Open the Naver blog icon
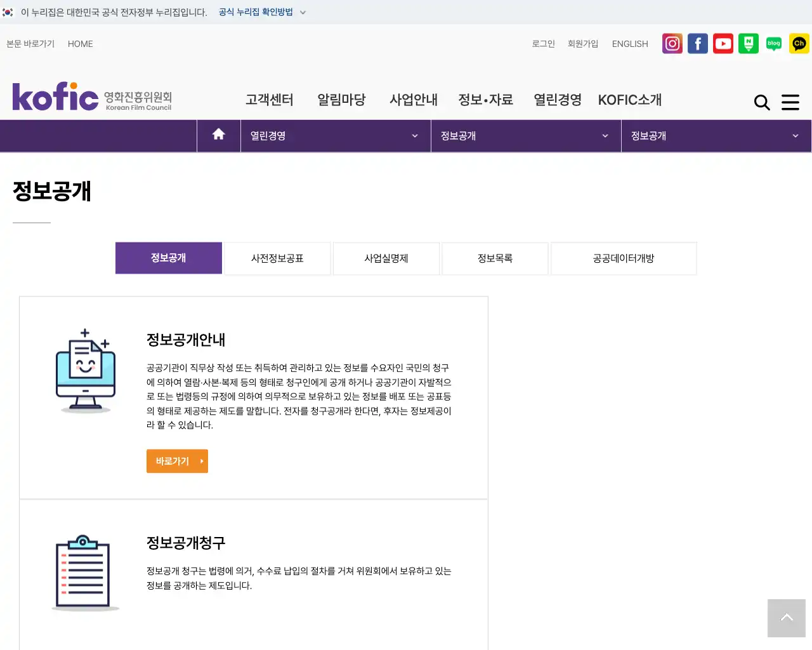The image size is (812, 650). tap(773, 43)
